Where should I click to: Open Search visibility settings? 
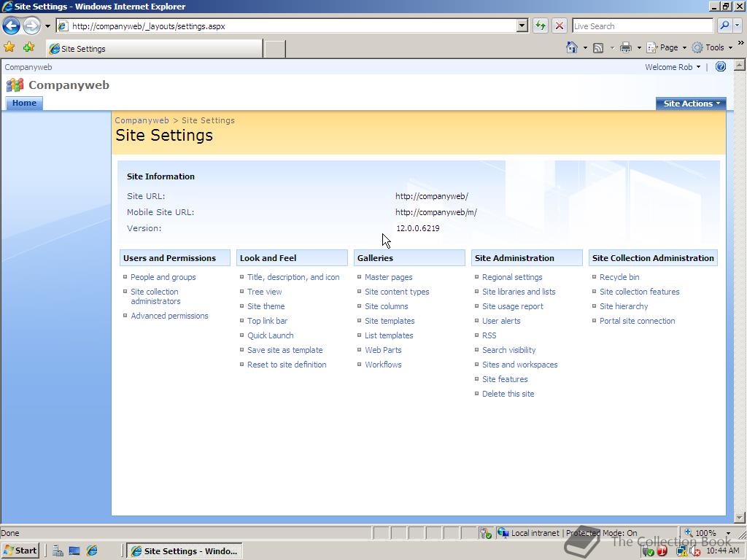(x=508, y=350)
